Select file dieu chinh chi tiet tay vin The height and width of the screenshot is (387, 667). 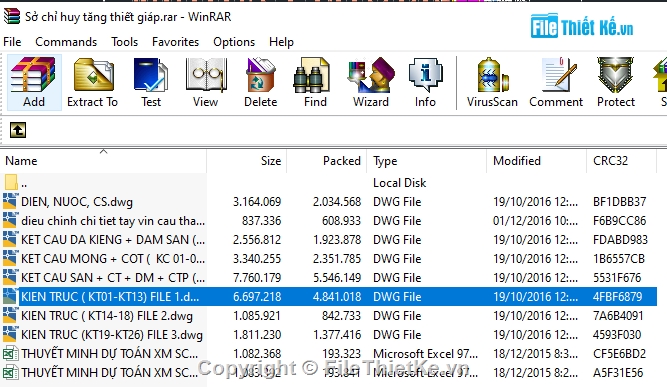tap(113, 221)
